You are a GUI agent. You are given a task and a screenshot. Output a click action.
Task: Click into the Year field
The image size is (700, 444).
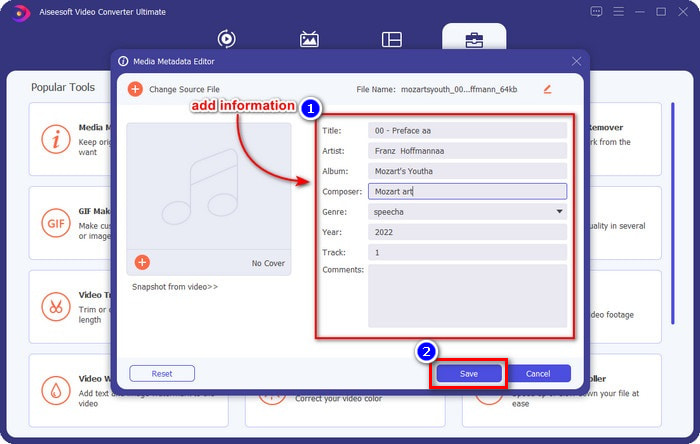click(467, 232)
